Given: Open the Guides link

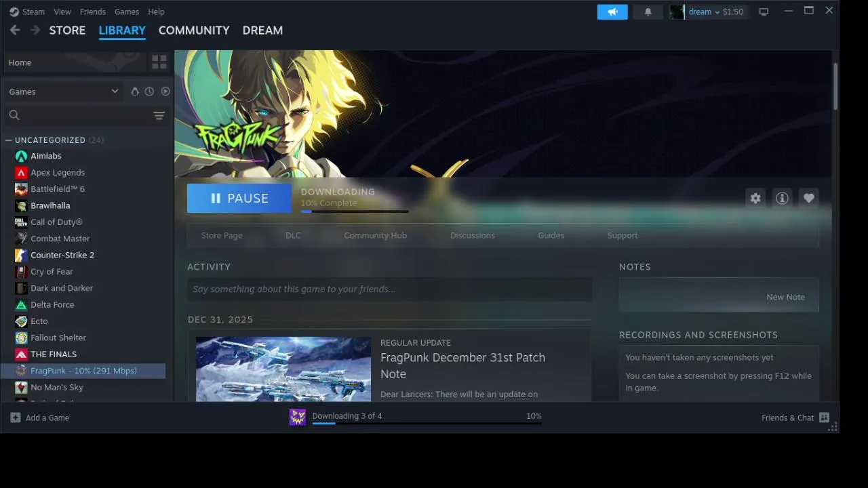Looking at the screenshot, I should coord(551,235).
